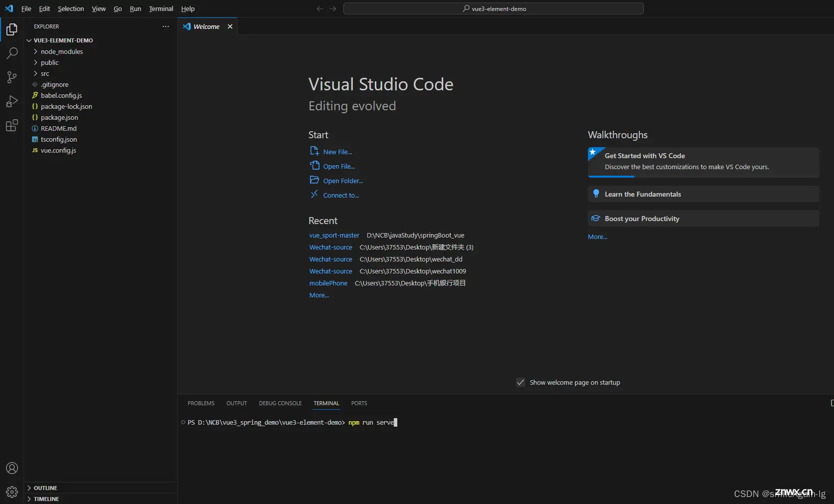
Task: Open the Go menu
Action: click(118, 8)
